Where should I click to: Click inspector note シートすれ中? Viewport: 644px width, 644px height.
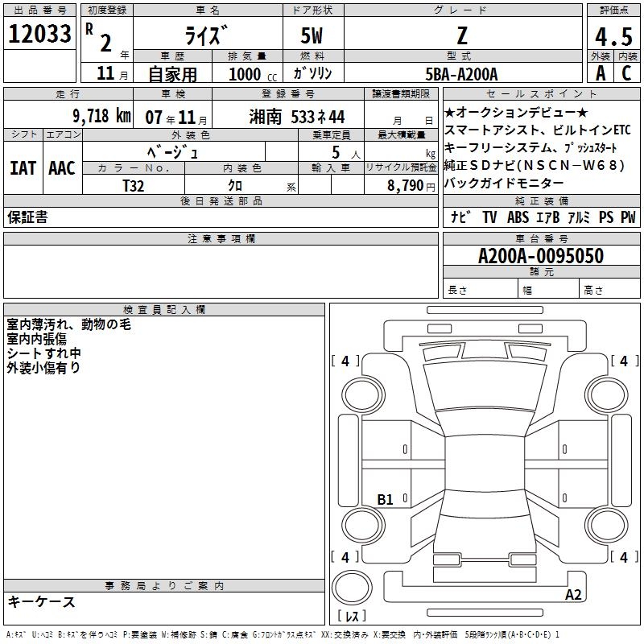click(43, 353)
